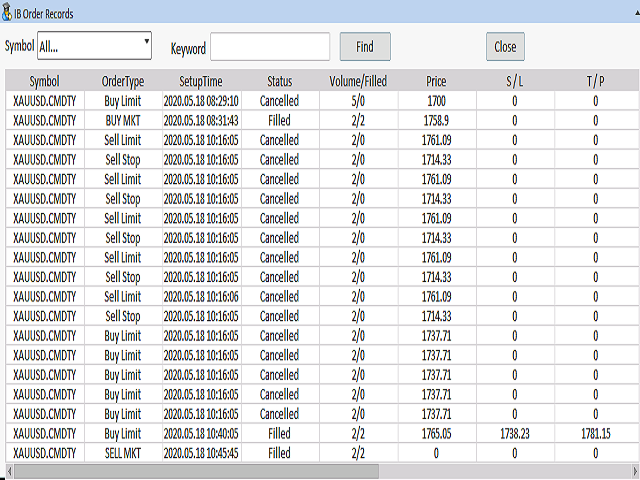Click the Symbol field label

pos(19,45)
